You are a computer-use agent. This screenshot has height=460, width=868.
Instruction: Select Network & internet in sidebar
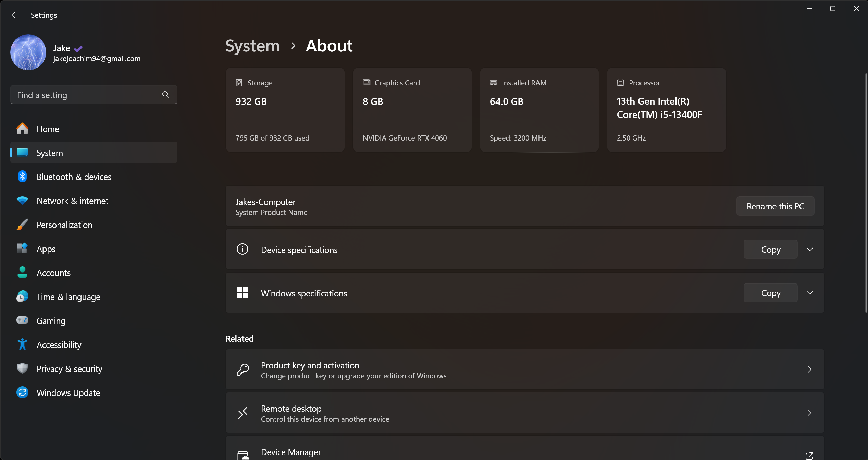(72, 201)
